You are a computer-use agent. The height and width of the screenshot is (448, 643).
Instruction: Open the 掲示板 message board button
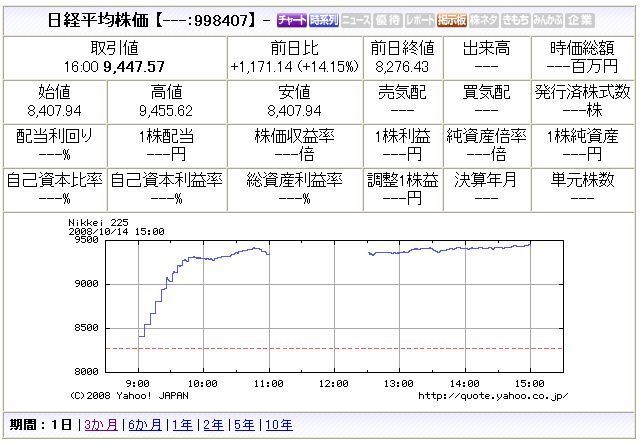tap(451, 20)
